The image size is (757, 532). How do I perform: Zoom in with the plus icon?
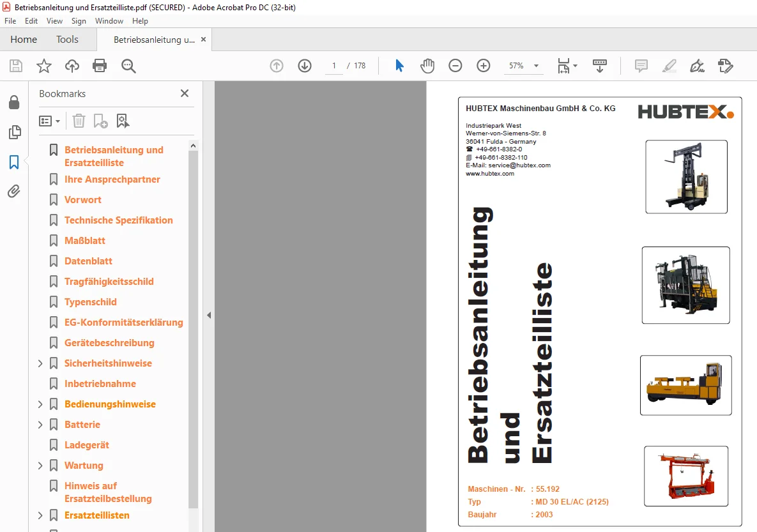tap(483, 66)
